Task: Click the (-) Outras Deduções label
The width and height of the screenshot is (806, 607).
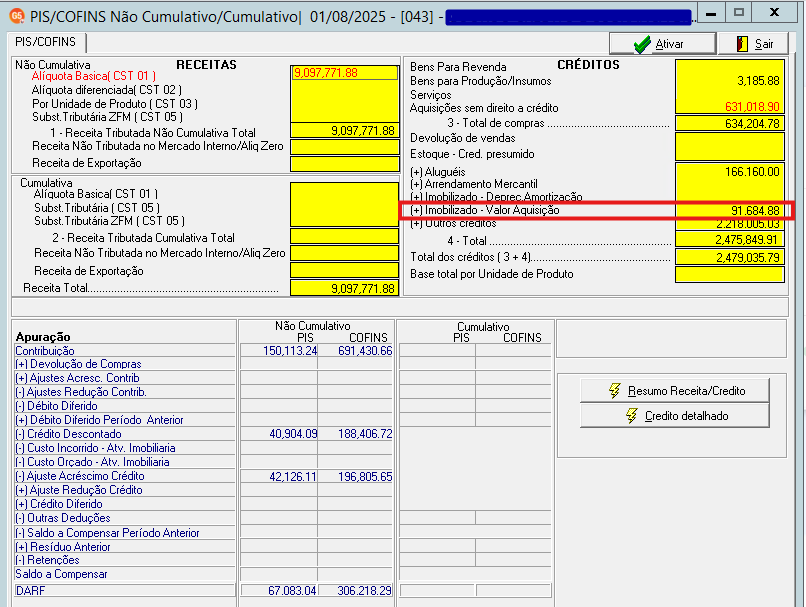Action: pyautogui.click(x=63, y=518)
